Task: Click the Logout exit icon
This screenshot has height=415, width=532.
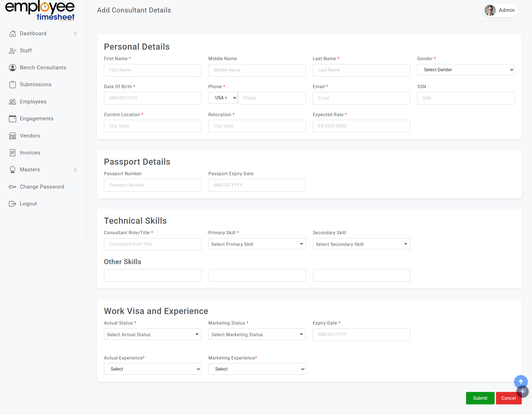Action: tap(12, 204)
